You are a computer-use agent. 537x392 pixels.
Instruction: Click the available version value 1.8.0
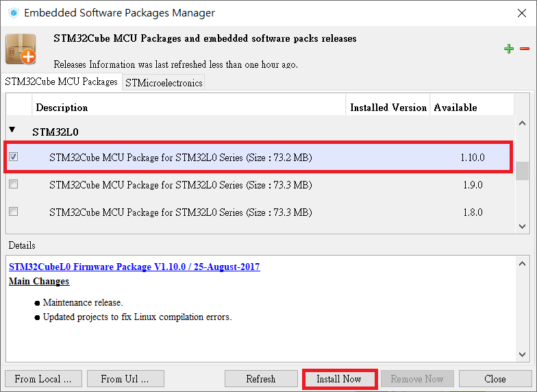pyautogui.click(x=473, y=212)
